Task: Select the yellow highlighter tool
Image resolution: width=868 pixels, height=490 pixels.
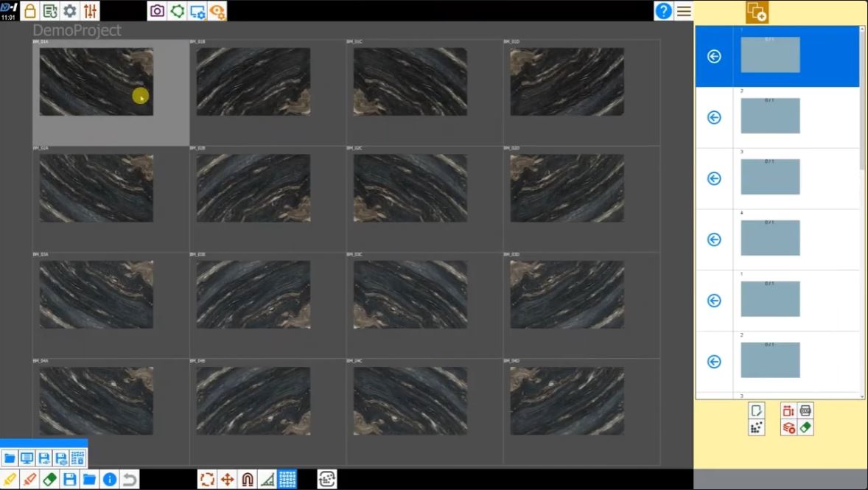Action: (10, 479)
